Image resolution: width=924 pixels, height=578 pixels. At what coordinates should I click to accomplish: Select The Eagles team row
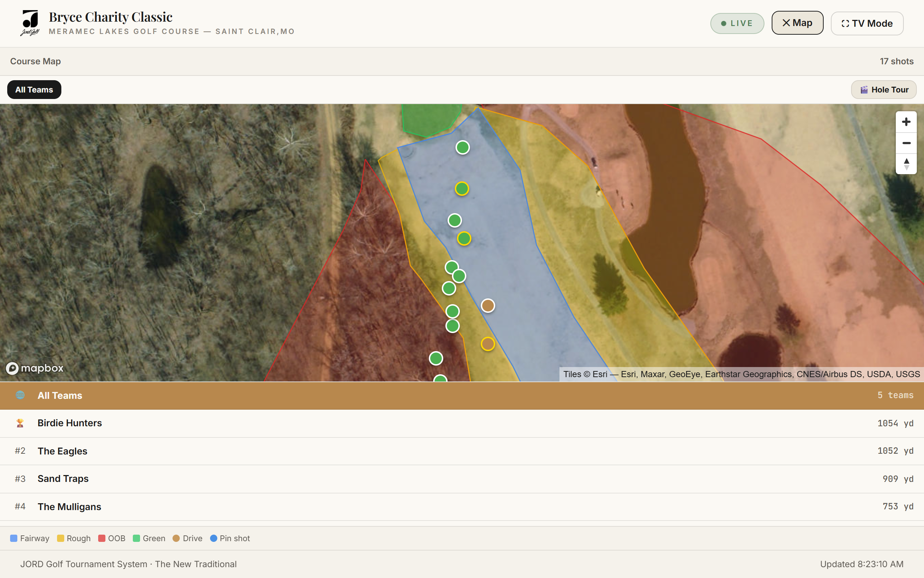462,451
